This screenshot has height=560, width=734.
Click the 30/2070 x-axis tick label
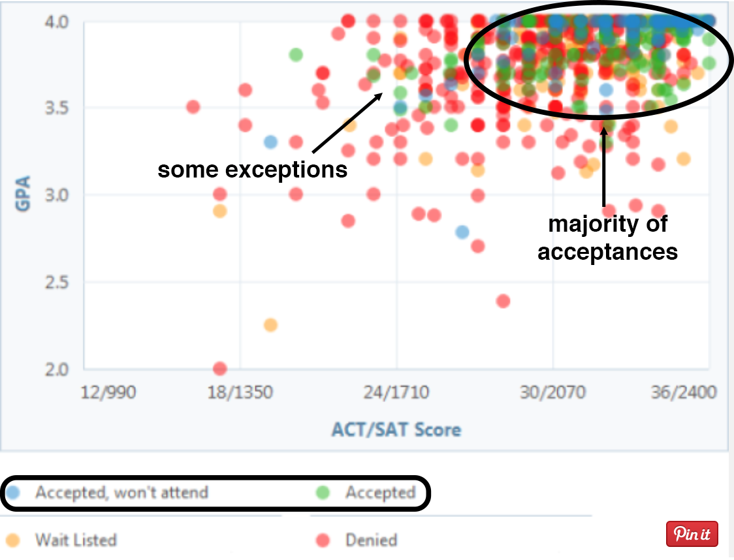pos(552,392)
